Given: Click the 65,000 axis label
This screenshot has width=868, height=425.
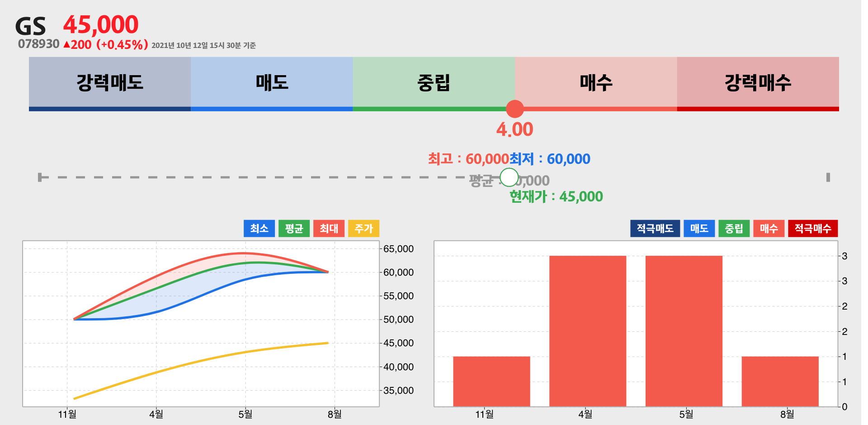Looking at the screenshot, I should (398, 249).
